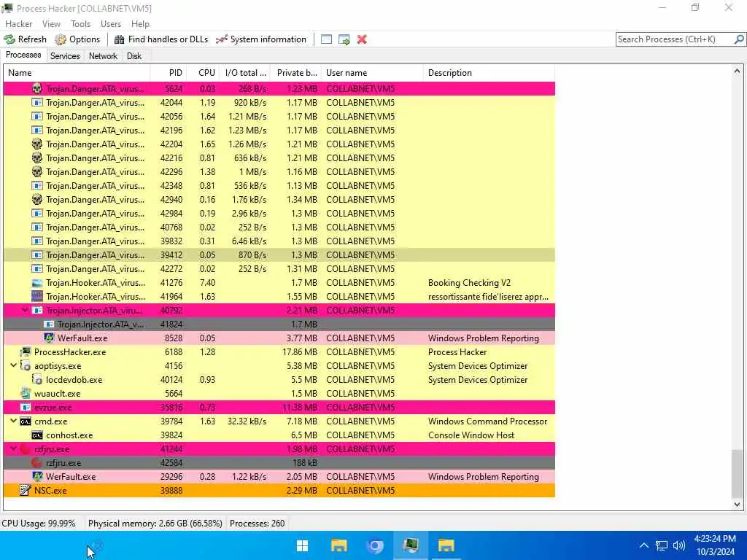Image resolution: width=747 pixels, height=560 pixels.
Task: Click the 'Booking Checking V2' description text
Action: (x=469, y=283)
